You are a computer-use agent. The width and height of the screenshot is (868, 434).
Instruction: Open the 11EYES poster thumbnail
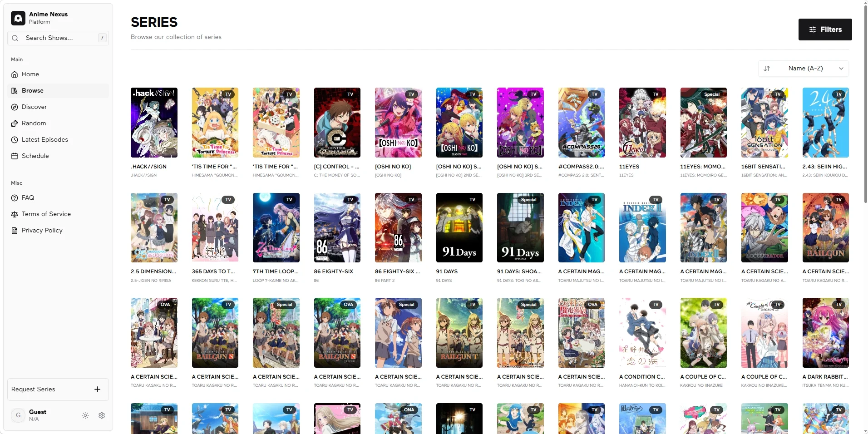(642, 123)
